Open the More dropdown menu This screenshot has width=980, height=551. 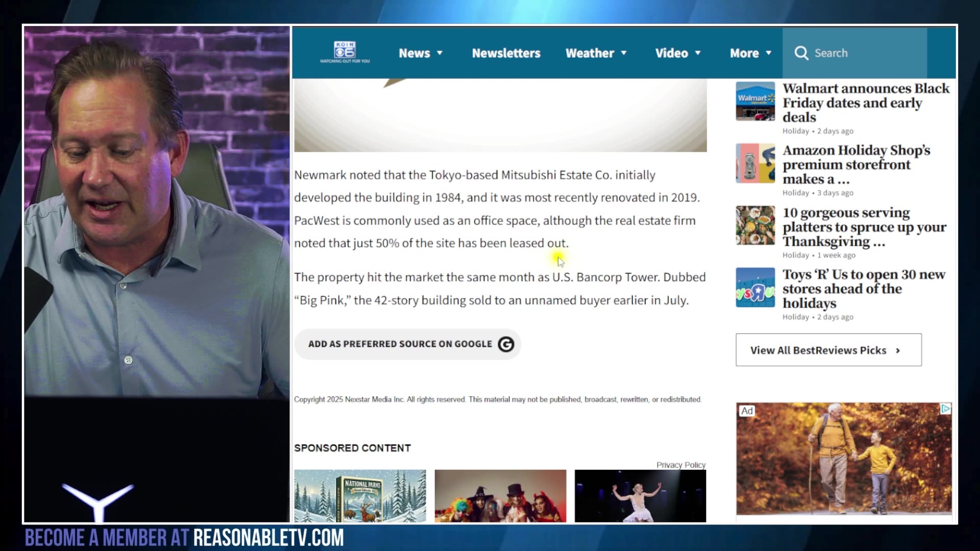750,53
